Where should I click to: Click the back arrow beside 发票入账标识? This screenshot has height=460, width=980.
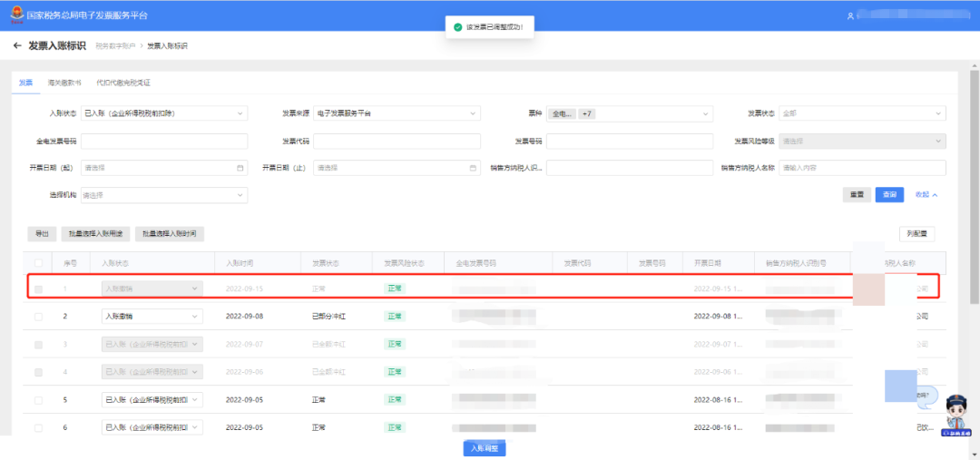click(x=17, y=45)
